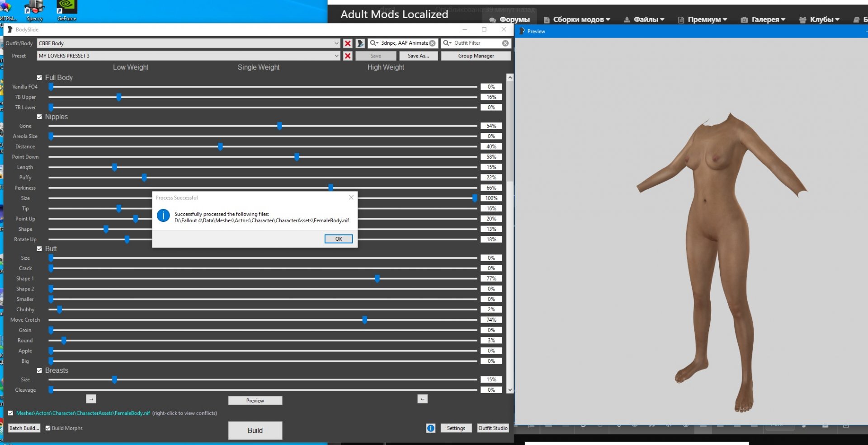Click the 7B Upper slider handle

119,97
